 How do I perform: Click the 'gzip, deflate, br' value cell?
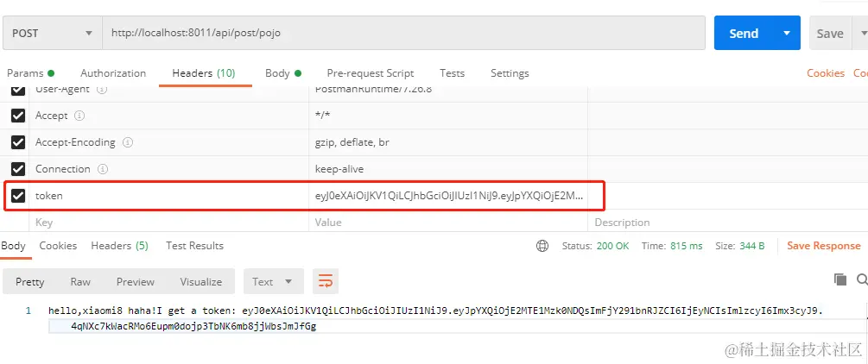tap(448, 142)
